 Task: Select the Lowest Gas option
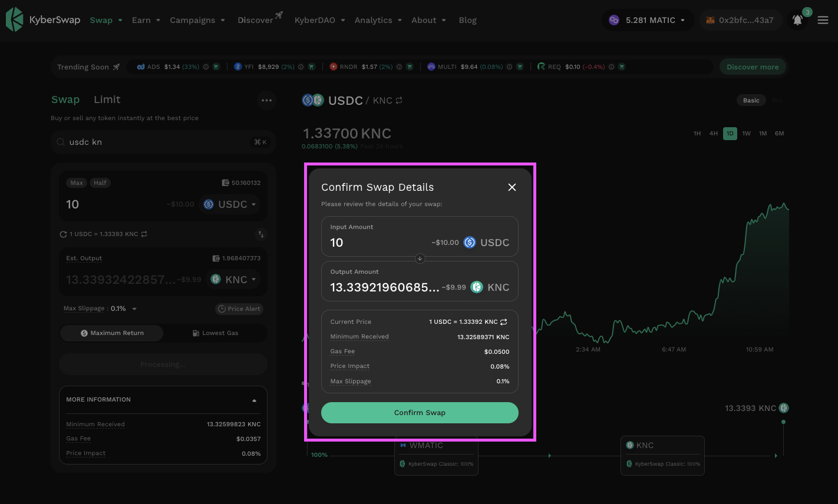tap(215, 333)
